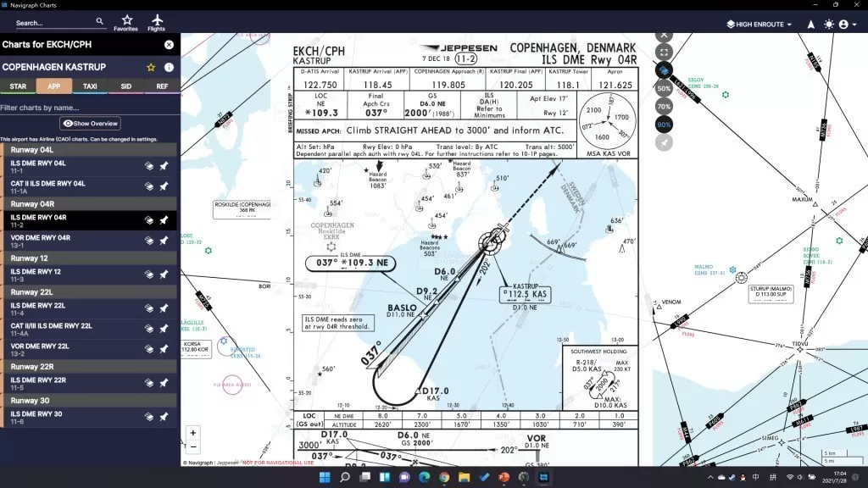This screenshot has width=868, height=488.
Task: Open the Flights panel
Action: pos(156,22)
